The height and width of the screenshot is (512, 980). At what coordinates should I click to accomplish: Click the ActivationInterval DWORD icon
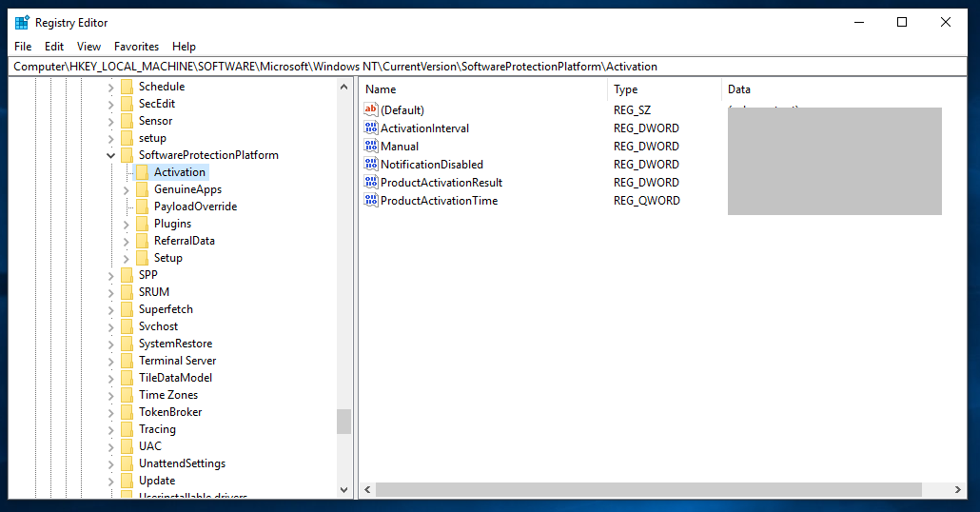[371, 128]
